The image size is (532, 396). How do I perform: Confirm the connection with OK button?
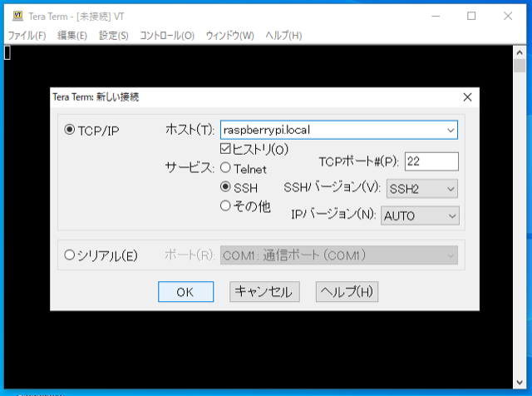click(185, 292)
